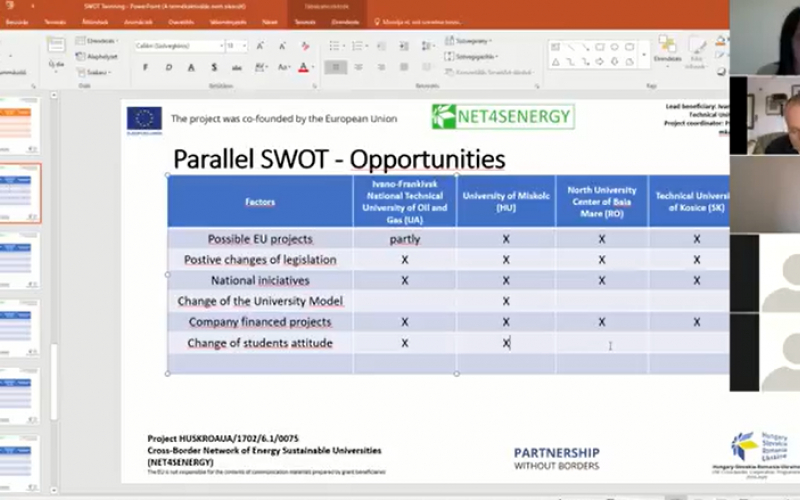Expand the numbering dropdown arrow
The image size is (800, 500).
pos(366,46)
